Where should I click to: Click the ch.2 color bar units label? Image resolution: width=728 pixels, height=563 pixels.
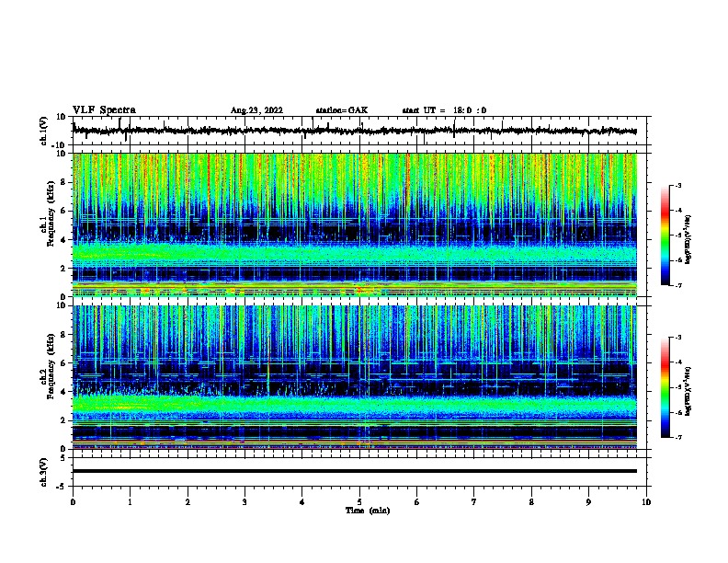[x=688, y=391]
